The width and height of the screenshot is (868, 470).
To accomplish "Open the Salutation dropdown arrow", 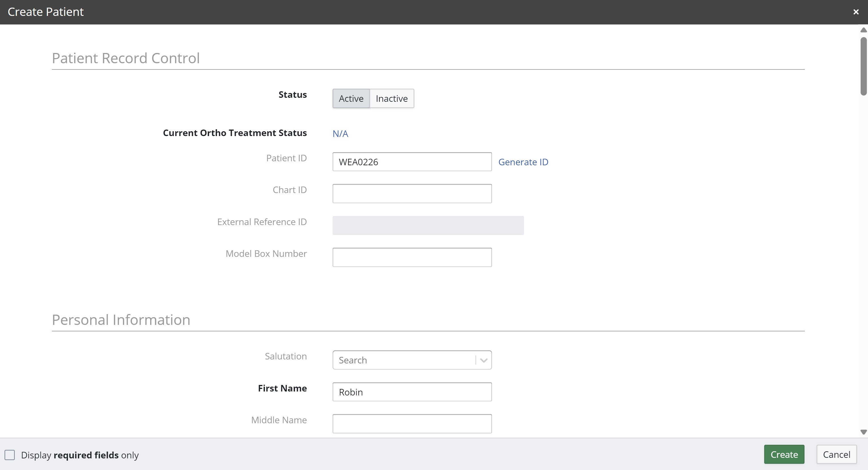I will 483,360.
